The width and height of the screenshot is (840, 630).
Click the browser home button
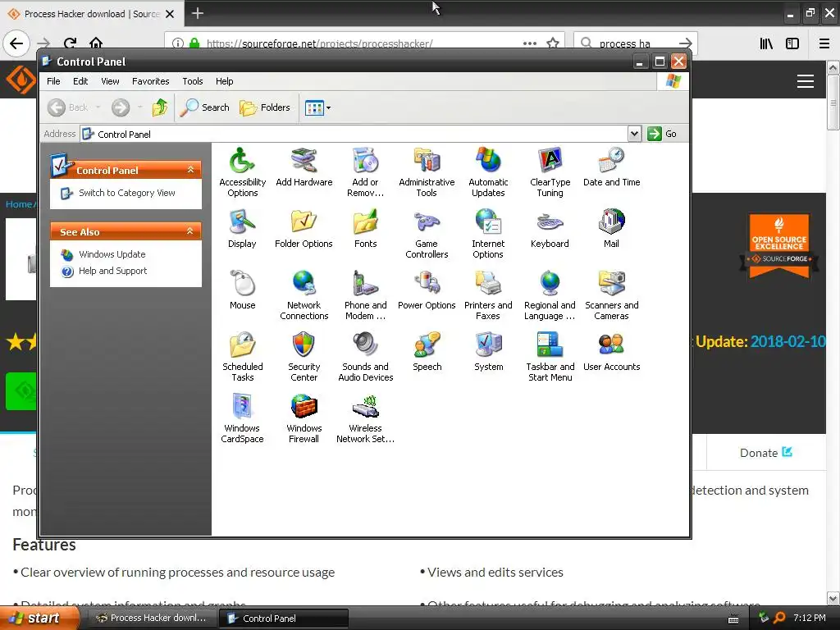pyautogui.click(x=96, y=43)
